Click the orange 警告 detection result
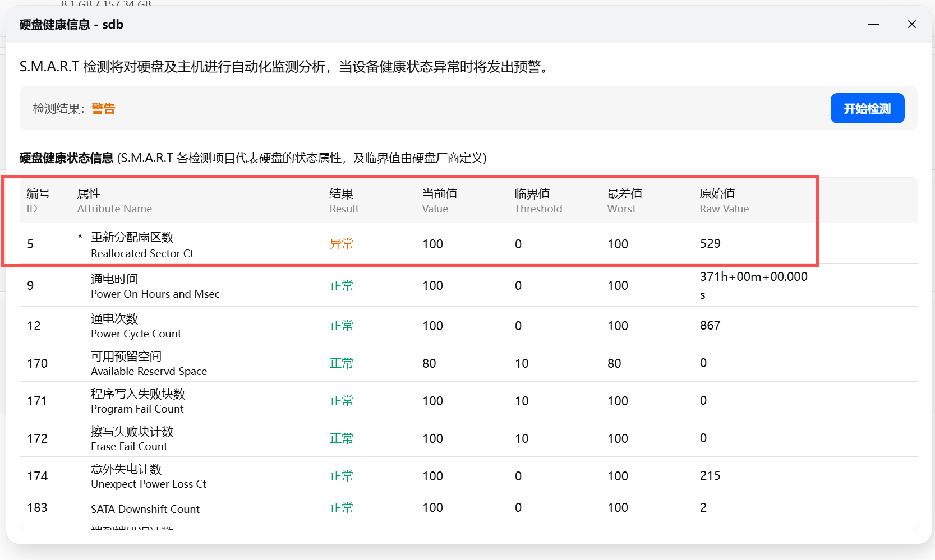935x560 pixels. (103, 109)
